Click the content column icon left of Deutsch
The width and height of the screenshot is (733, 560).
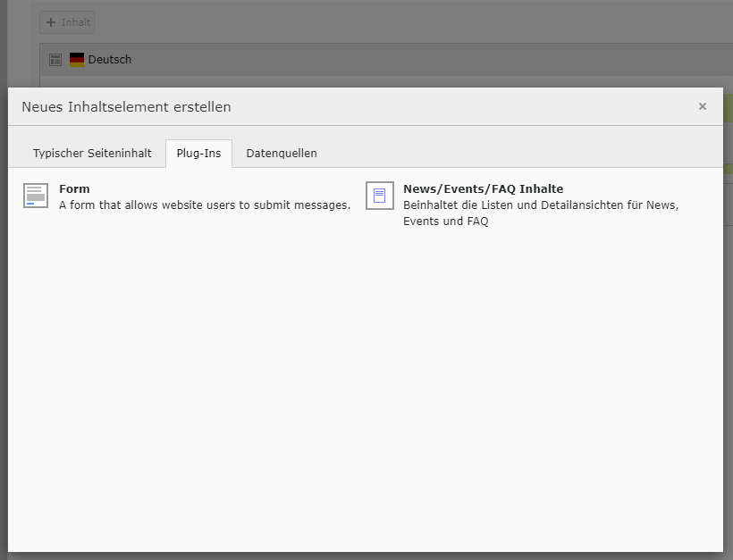(x=55, y=59)
